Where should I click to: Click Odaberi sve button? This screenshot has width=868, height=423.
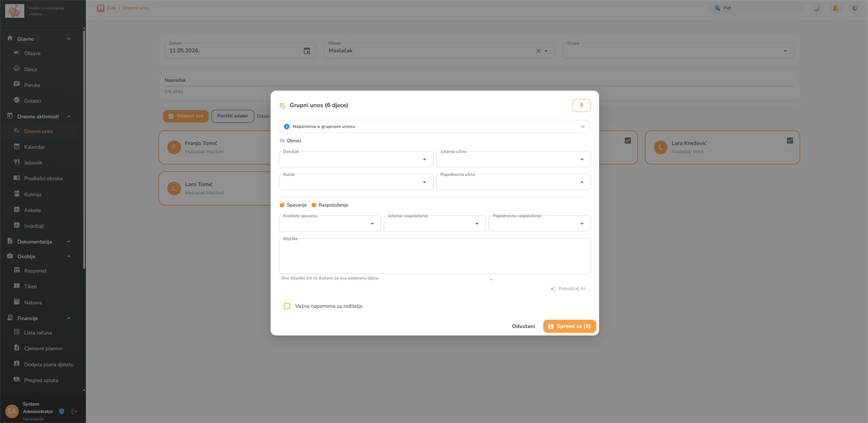(186, 116)
